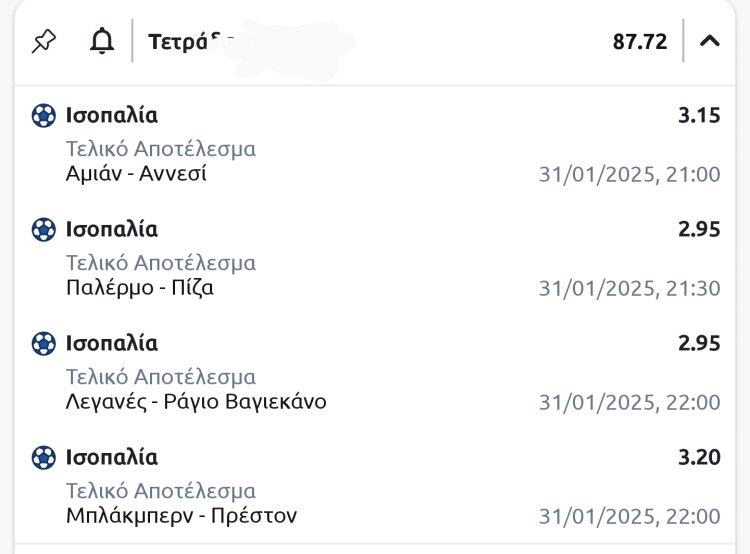Open the Λεγανές - Ράγιο Βαγιεκάνο match
750x554 pixels.
[x=196, y=402]
